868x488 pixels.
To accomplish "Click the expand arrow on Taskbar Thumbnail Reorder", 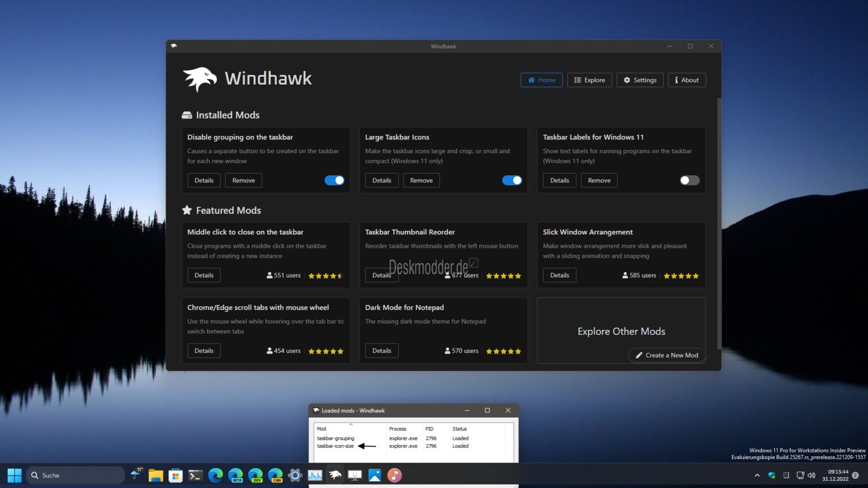I will click(473, 262).
